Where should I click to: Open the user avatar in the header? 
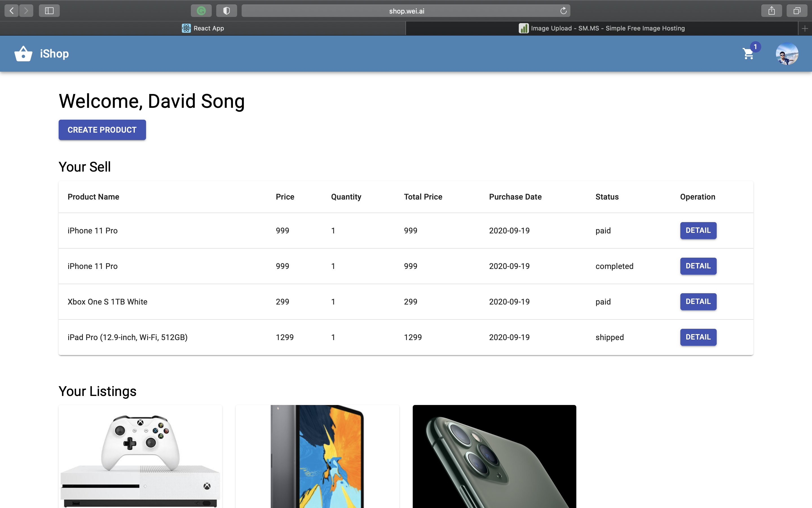click(787, 54)
